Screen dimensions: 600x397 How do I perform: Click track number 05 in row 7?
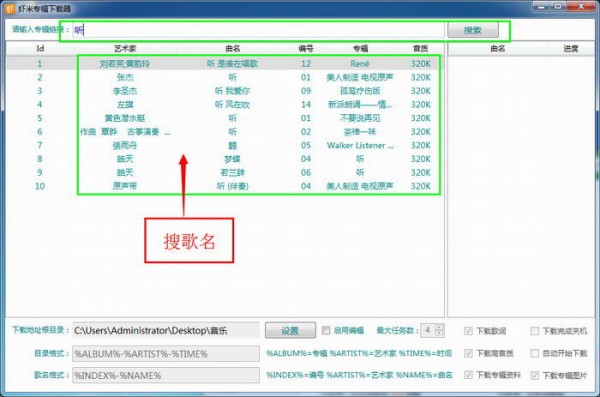point(306,145)
